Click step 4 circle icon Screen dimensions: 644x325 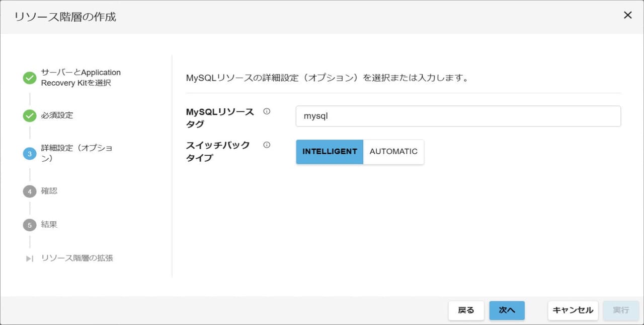[x=30, y=191]
